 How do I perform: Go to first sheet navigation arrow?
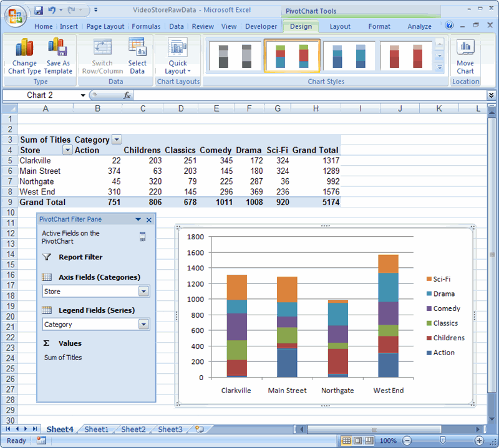tap(8, 429)
